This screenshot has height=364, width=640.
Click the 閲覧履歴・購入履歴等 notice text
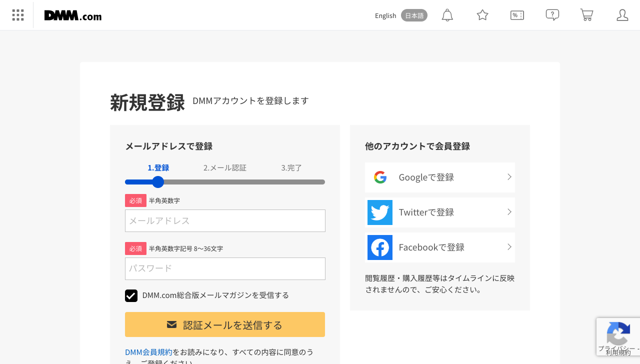point(440,284)
